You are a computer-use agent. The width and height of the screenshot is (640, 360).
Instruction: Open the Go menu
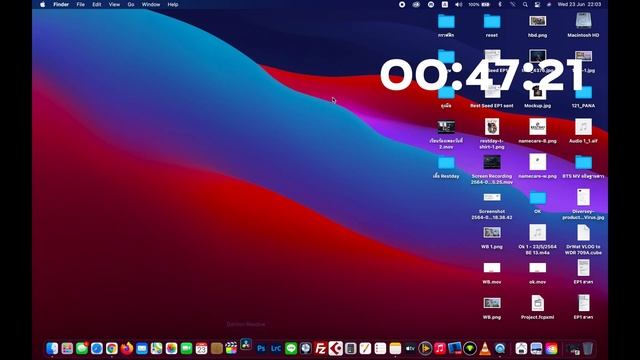click(131, 4)
